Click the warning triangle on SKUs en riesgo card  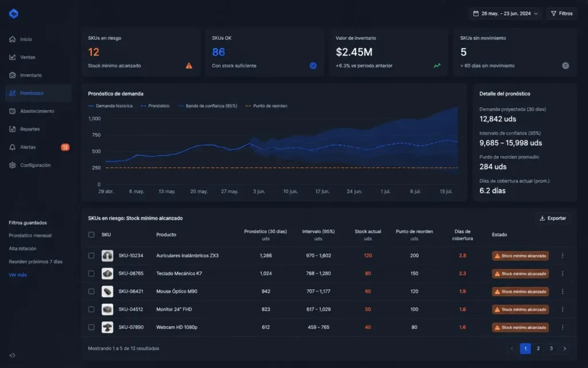tap(189, 66)
